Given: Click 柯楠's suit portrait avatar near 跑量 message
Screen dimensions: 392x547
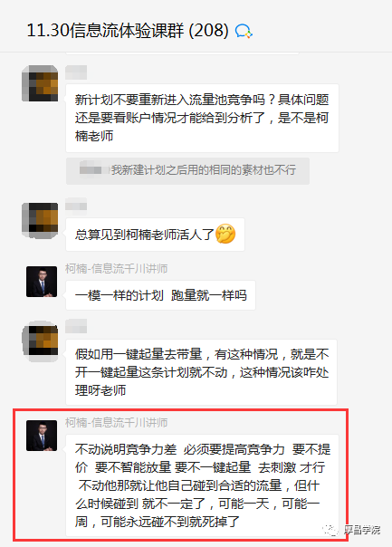Looking at the screenshot, I should [x=42, y=282].
